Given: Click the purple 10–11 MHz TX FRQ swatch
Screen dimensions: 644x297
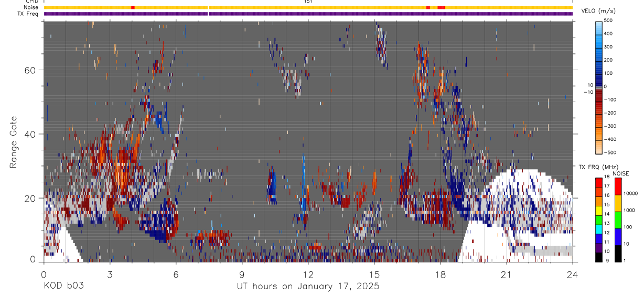Looking at the screenshot, I should pos(598,248).
